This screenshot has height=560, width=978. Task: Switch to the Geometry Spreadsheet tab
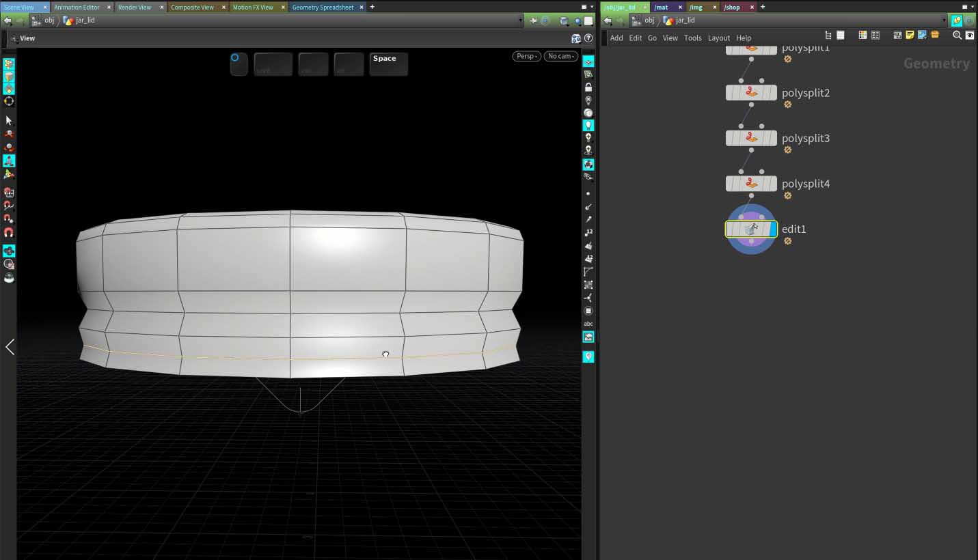tap(323, 7)
